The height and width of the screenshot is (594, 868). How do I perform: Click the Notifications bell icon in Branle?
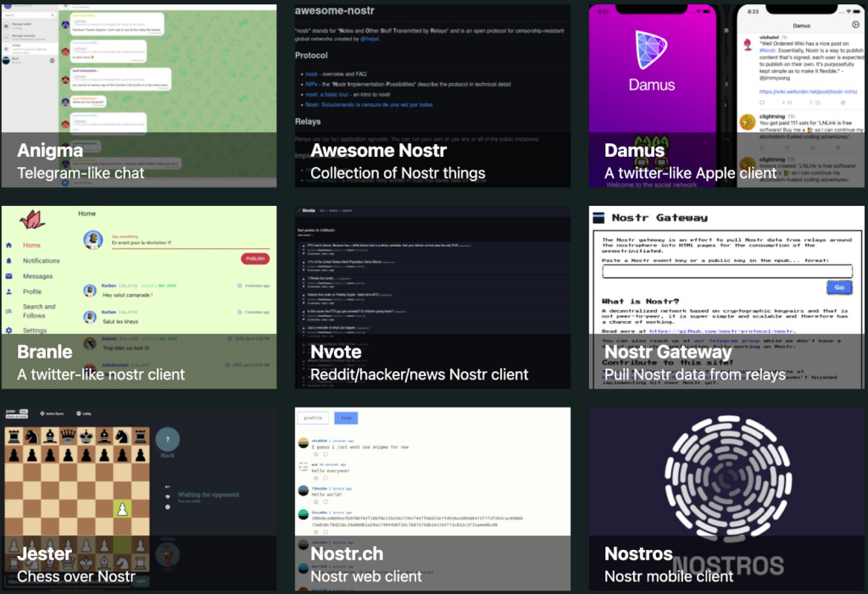(9, 261)
